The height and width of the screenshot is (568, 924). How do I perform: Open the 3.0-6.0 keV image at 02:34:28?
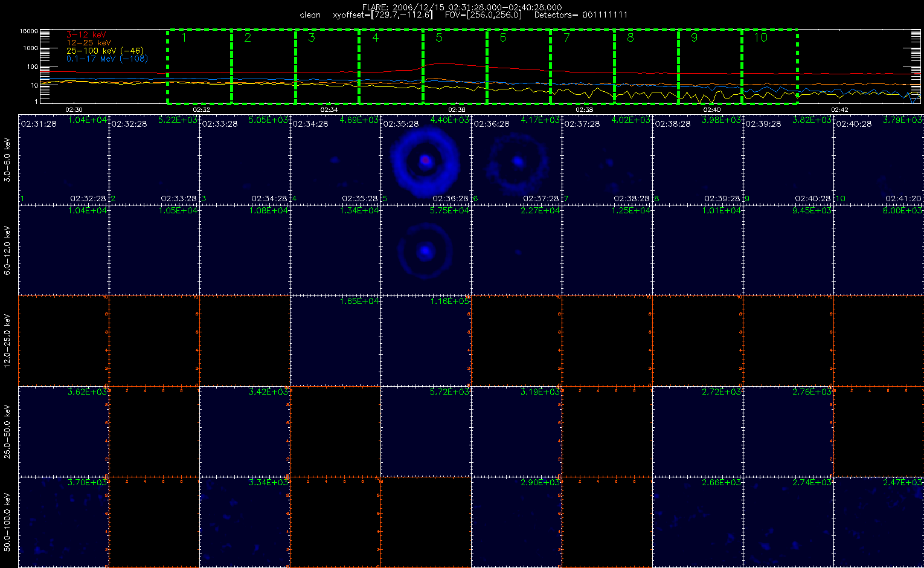coord(335,160)
